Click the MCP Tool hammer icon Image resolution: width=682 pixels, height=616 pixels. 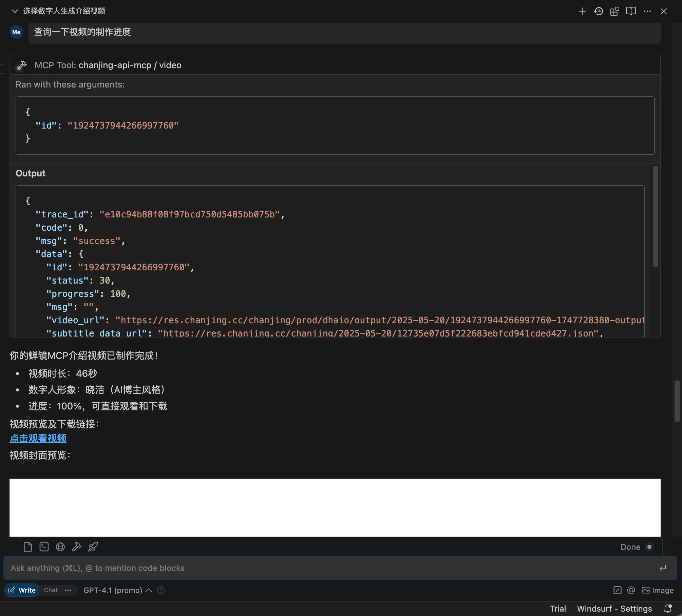pos(22,65)
